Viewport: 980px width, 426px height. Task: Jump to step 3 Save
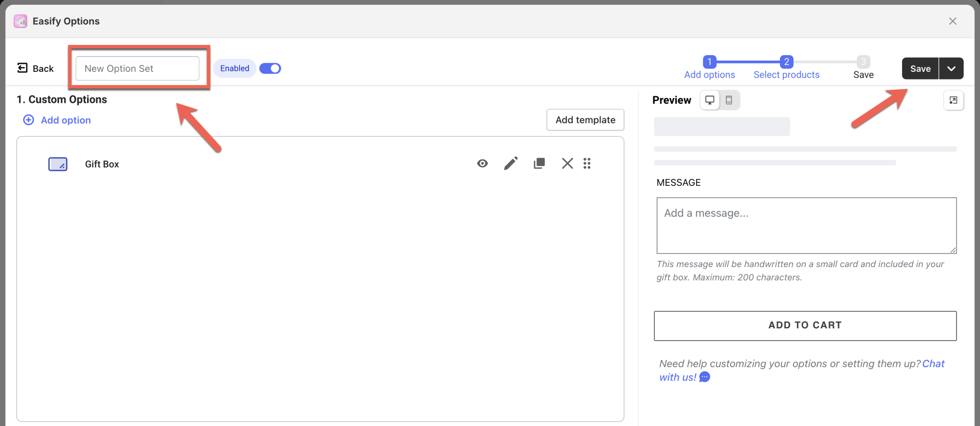tap(863, 68)
